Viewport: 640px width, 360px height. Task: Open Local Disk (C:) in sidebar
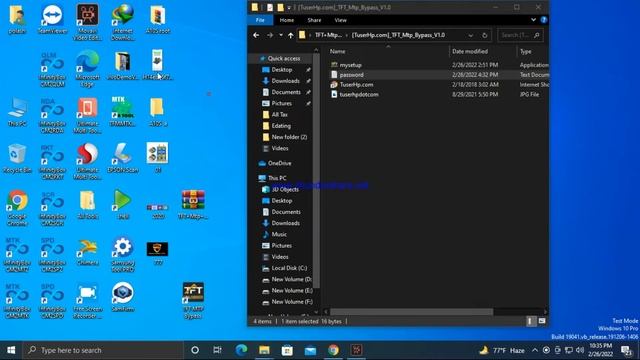(x=289, y=268)
